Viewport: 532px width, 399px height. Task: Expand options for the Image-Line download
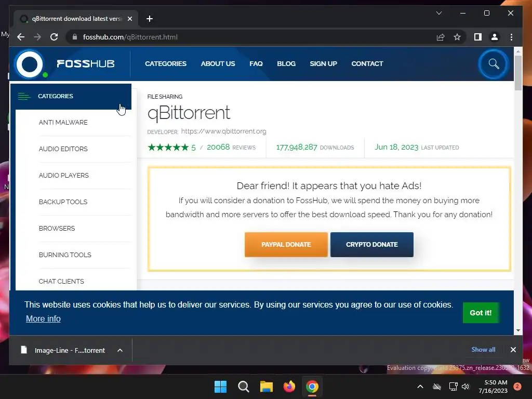pos(120,350)
